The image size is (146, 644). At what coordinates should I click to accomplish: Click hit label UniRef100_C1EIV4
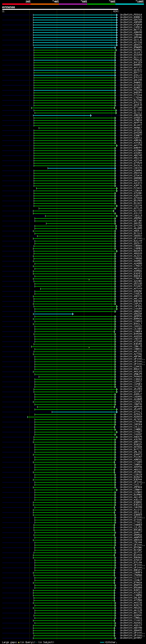(131, 206)
